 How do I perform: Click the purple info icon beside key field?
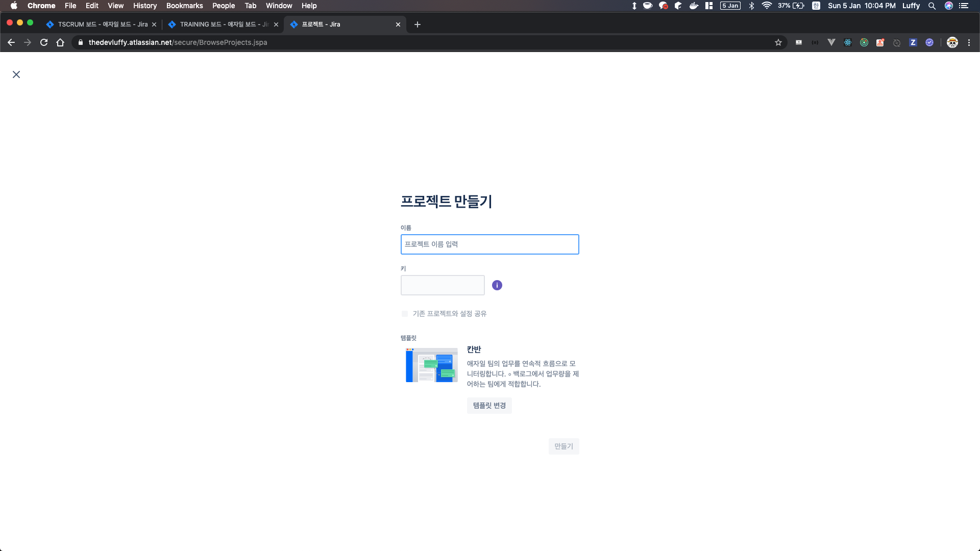tap(497, 285)
